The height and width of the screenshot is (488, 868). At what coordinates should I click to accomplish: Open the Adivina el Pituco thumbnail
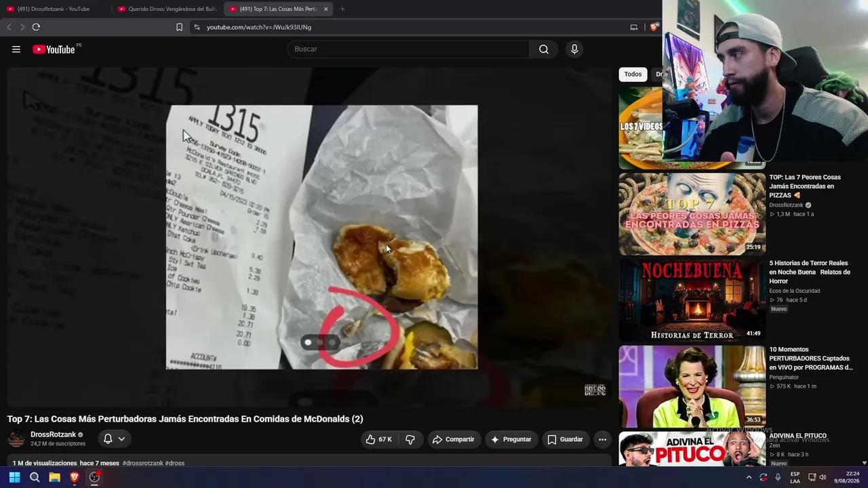[x=692, y=449]
